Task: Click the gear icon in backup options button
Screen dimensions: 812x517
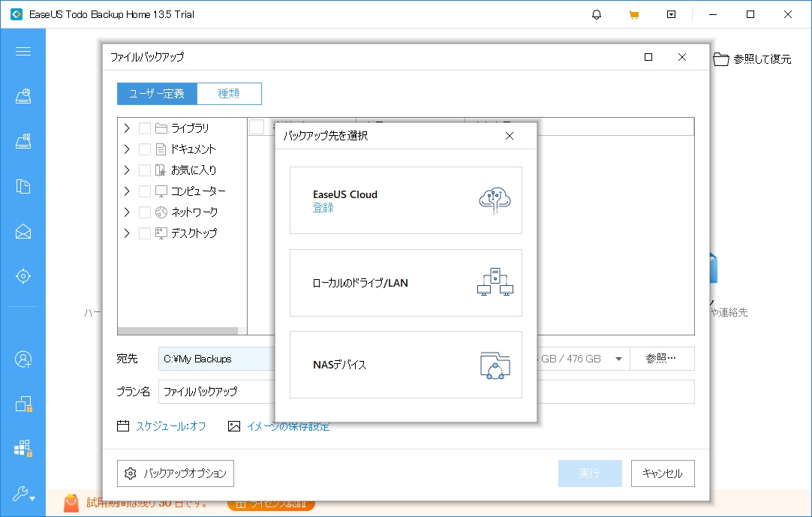Action: click(131, 473)
